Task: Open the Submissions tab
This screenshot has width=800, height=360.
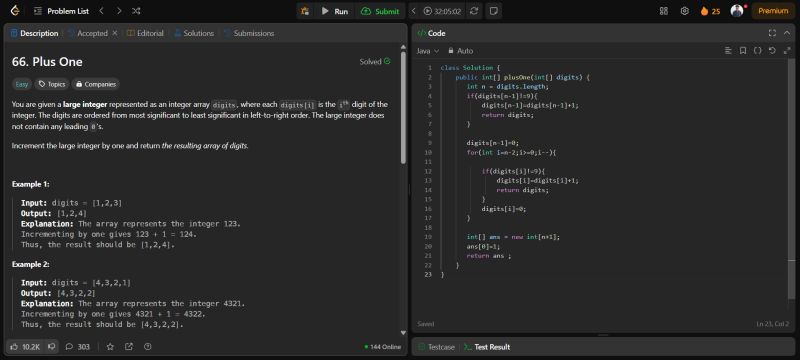Action: coord(249,33)
